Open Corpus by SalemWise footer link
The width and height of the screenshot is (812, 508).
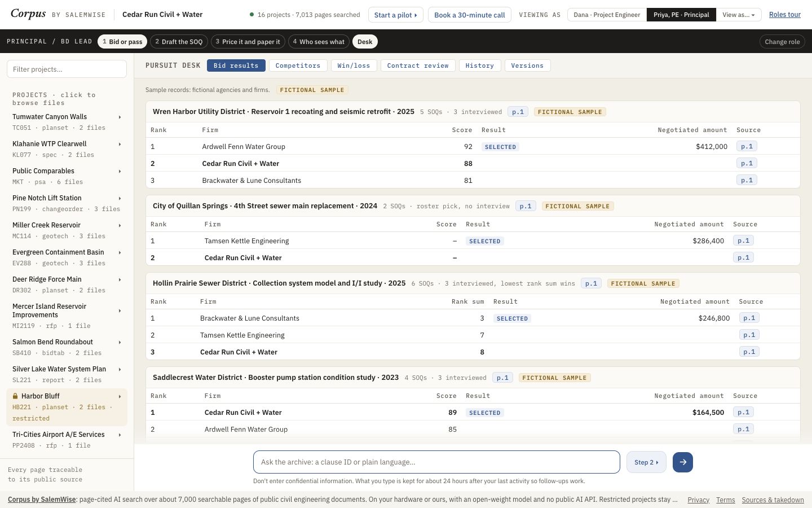(42, 500)
